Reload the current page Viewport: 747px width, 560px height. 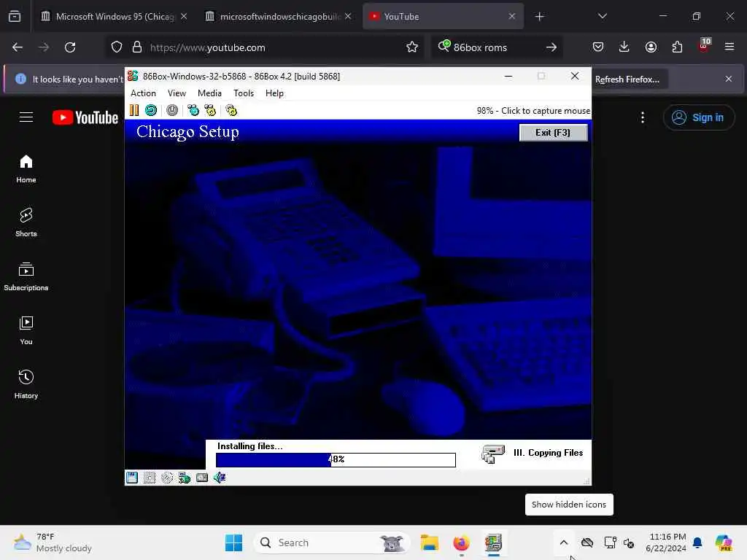(x=70, y=47)
